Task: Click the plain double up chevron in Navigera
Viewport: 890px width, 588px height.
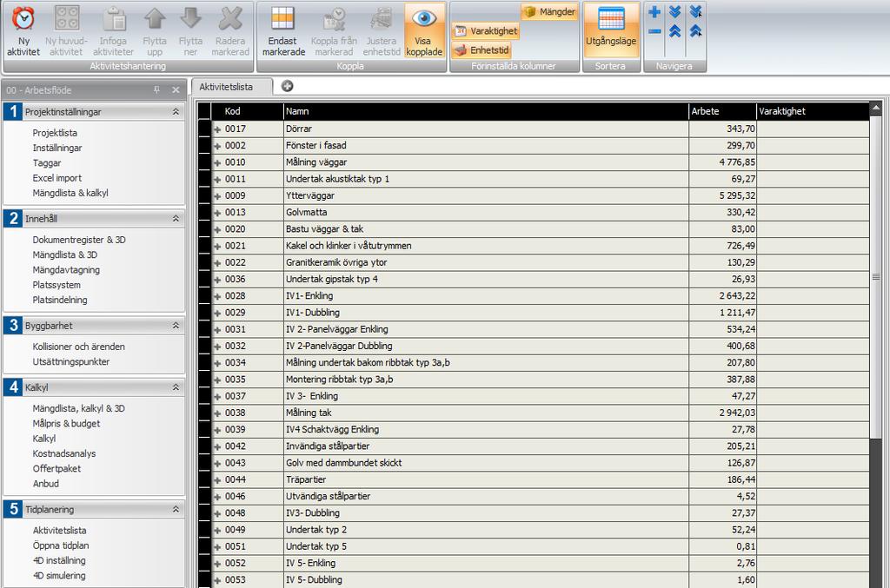Action: (x=674, y=31)
